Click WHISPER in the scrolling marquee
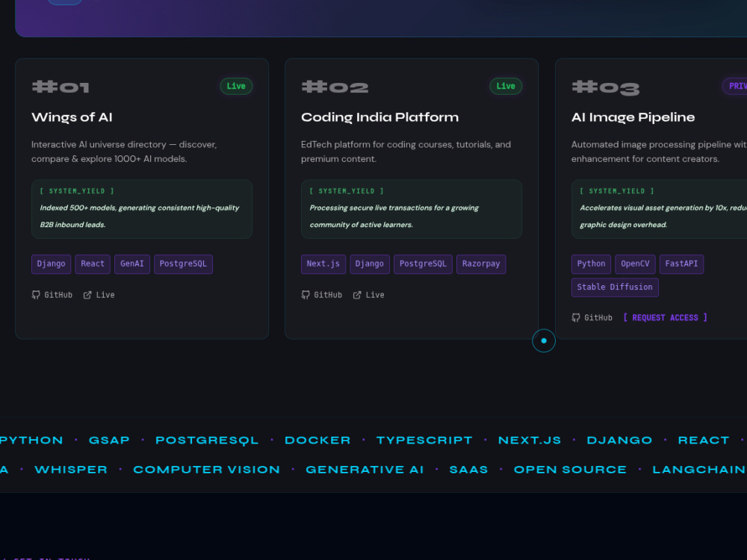The height and width of the screenshot is (560, 747). point(71,470)
